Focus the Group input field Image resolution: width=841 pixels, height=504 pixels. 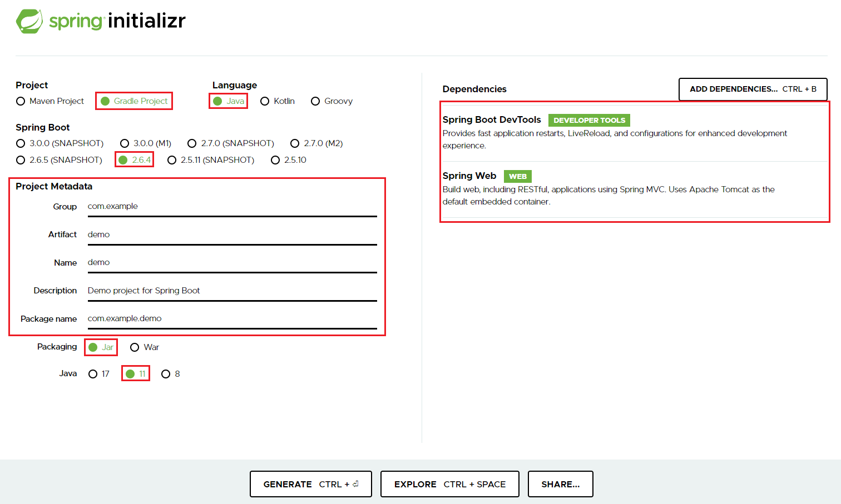(x=232, y=207)
